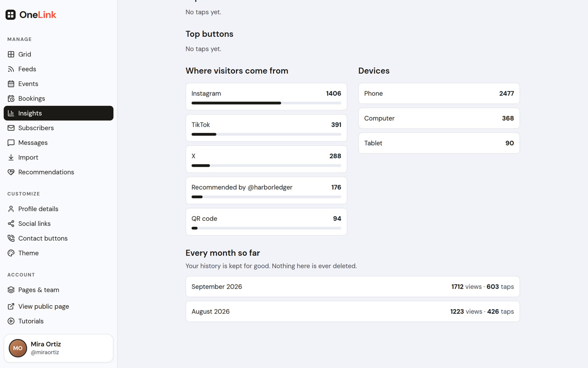The height and width of the screenshot is (368, 588).
Task: Click the Import download arrow icon
Action: click(x=11, y=157)
